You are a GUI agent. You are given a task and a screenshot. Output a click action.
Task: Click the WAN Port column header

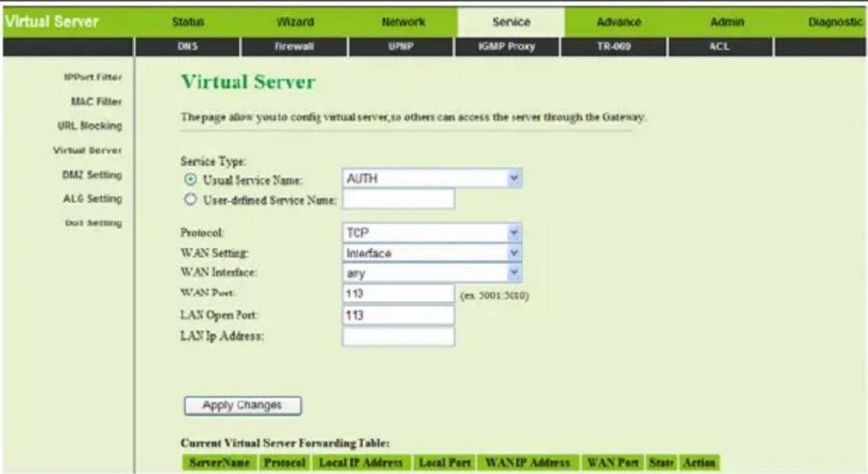[x=613, y=462]
